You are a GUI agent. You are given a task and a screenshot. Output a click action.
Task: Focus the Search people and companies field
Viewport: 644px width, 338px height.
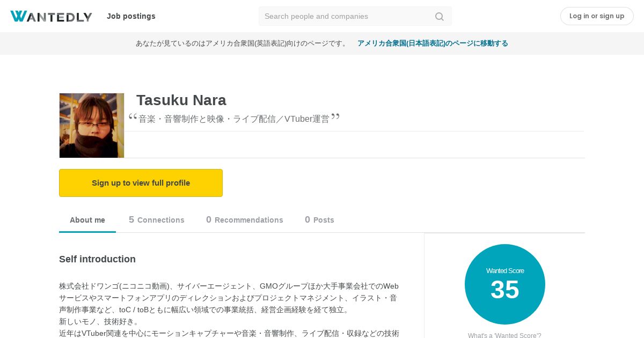355,16
